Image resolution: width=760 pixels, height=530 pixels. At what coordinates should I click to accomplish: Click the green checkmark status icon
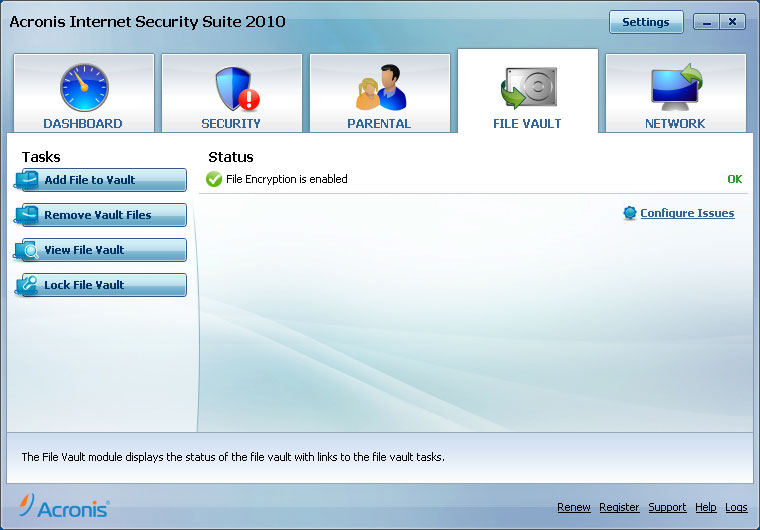214,179
